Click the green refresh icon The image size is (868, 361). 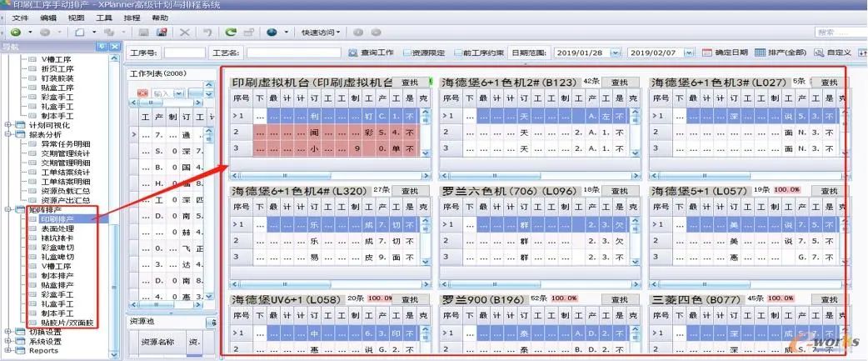[x=230, y=32]
